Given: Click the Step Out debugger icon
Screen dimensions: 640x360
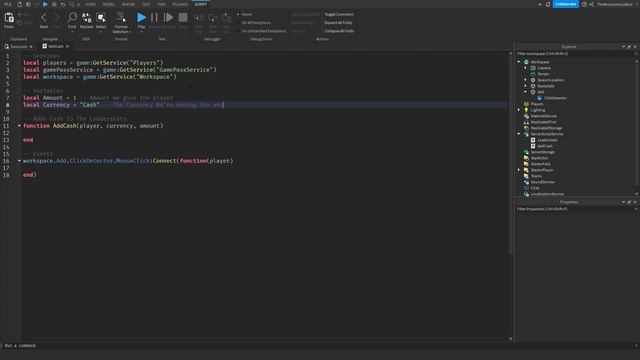Looking at the screenshot, I should pos(226,18).
